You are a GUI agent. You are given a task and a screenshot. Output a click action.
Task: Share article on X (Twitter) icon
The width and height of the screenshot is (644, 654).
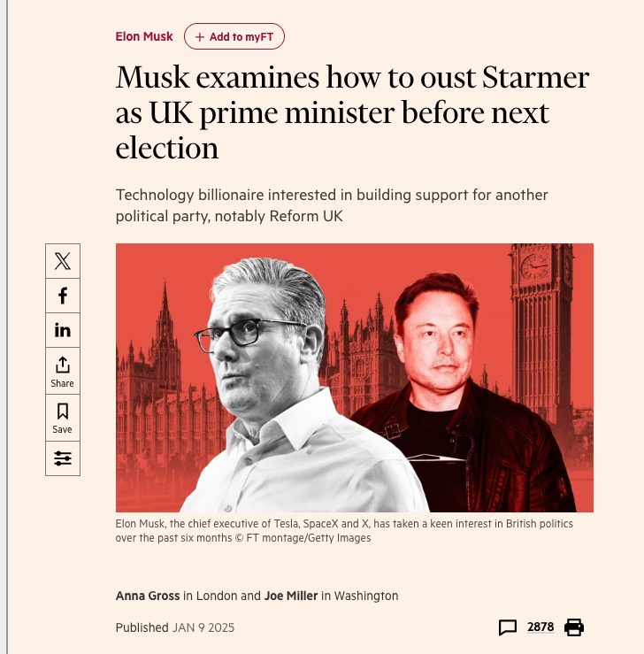coord(63,261)
